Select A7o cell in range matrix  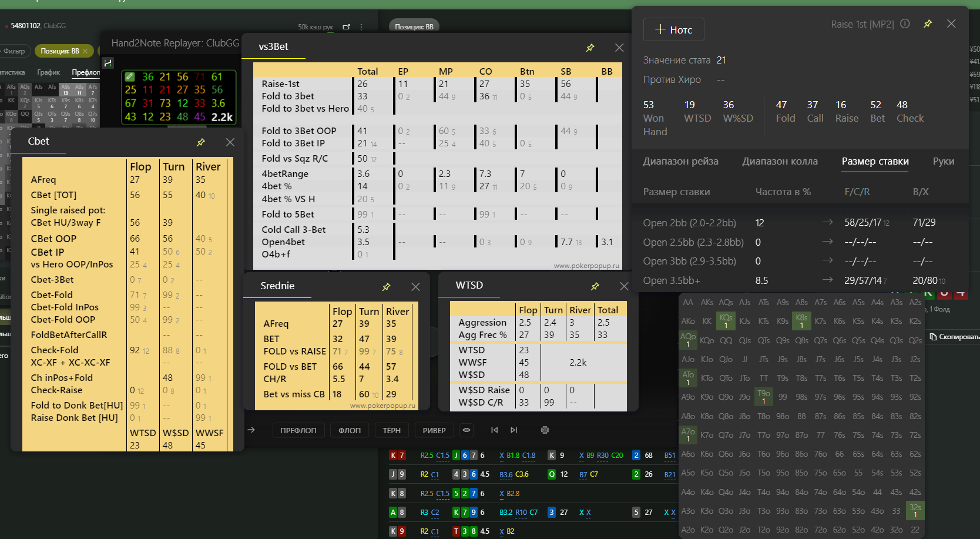[688, 435]
